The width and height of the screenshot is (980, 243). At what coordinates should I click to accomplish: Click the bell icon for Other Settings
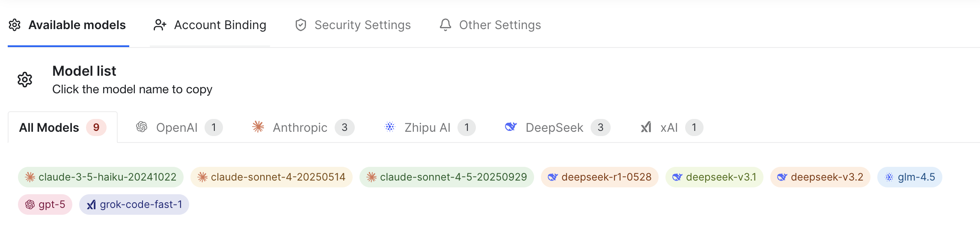(445, 25)
